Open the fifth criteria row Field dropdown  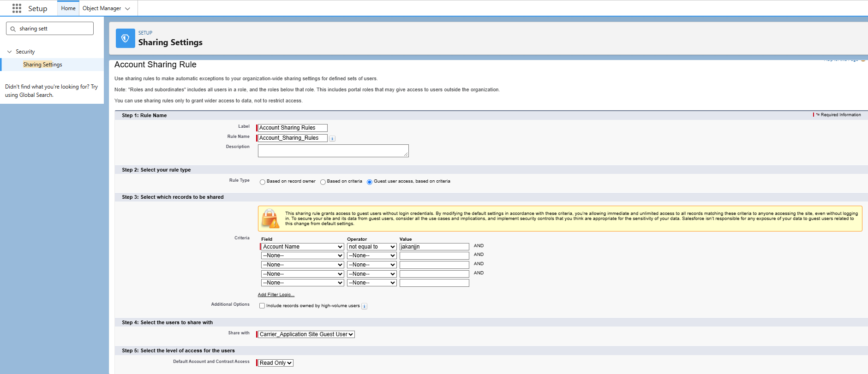[302, 283]
